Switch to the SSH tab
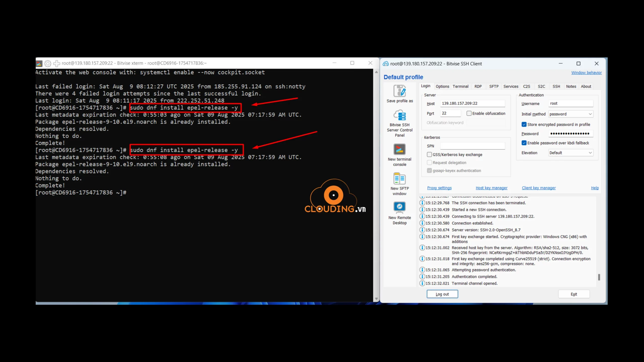 (556, 86)
